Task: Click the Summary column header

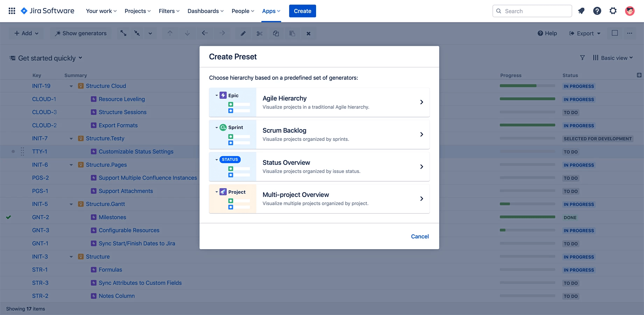Action: pos(76,75)
